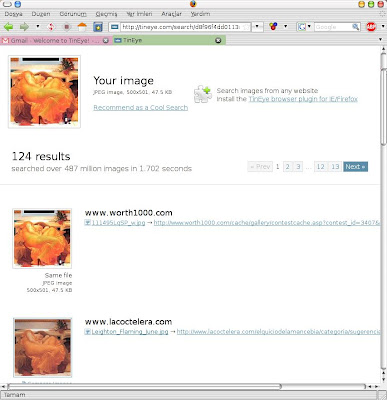
Task: Open dropdown beside the colorful balls icon
Action: coord(286,26)
